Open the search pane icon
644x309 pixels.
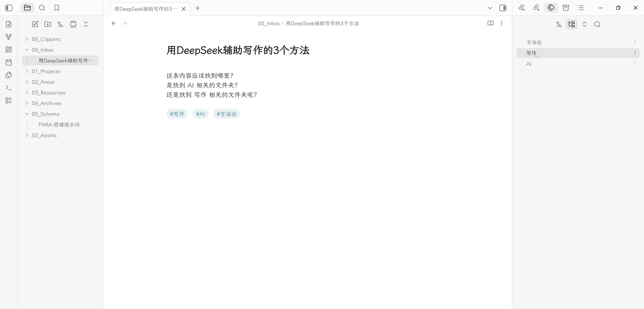click(x=42, y=8)
